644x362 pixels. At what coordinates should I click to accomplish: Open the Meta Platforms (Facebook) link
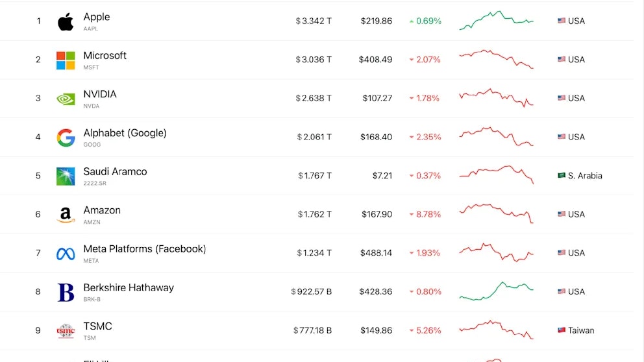(x=144, y=249)
